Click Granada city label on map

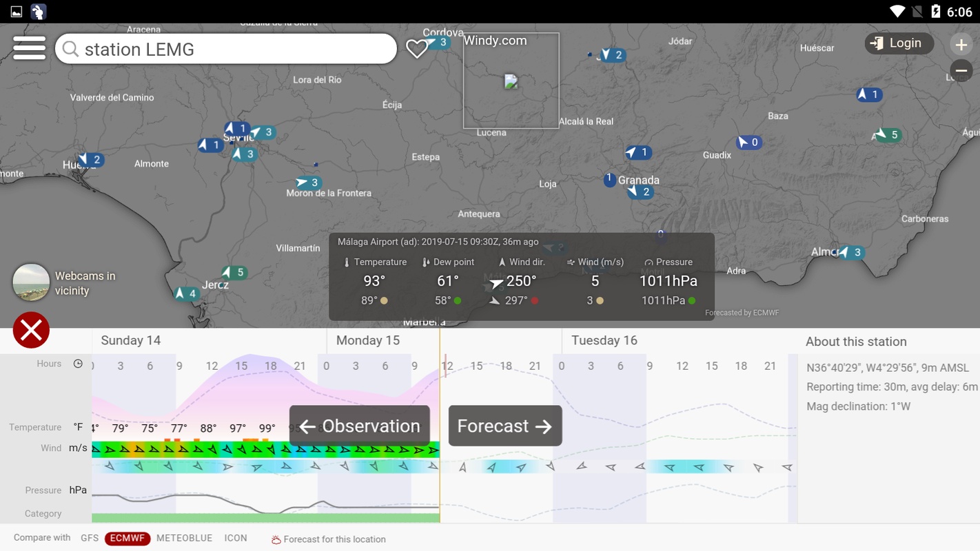(639, 180)
